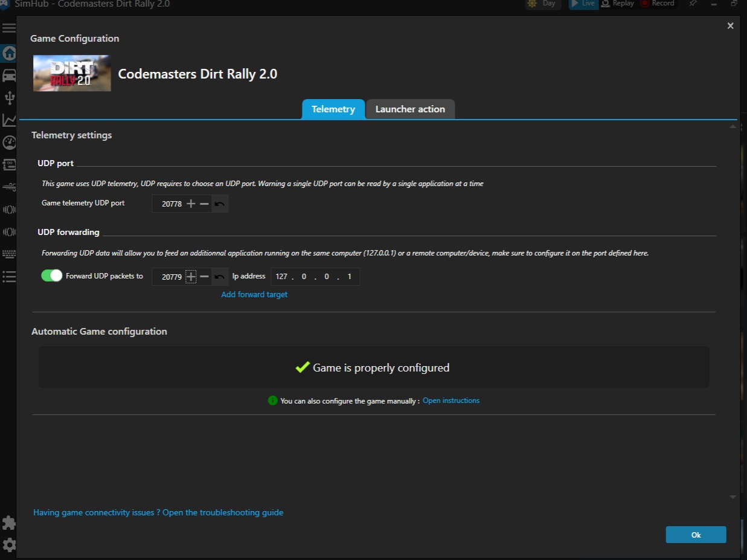The height and width of the screenshot is (560, 747).
Task: Increase the game telemetry UDP port
Action: pos(191,204)
